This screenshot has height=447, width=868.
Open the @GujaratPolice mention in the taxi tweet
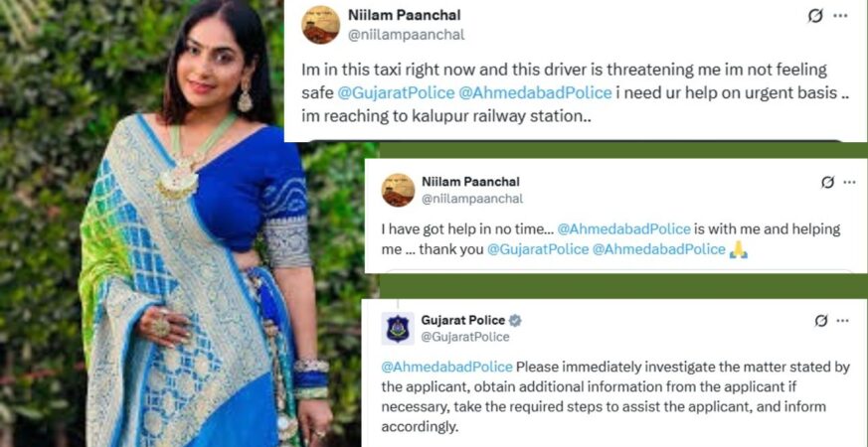396,92
